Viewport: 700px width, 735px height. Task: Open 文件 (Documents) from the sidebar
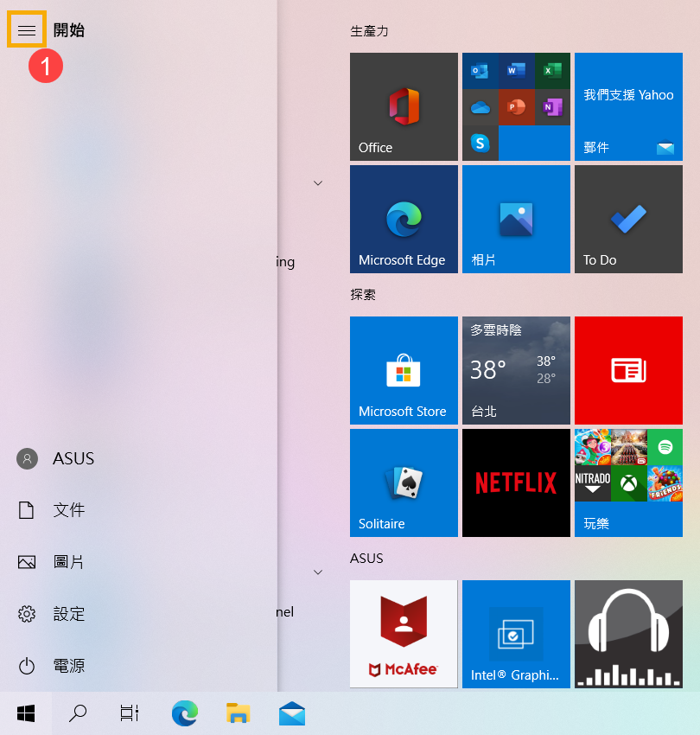[56, 510]
